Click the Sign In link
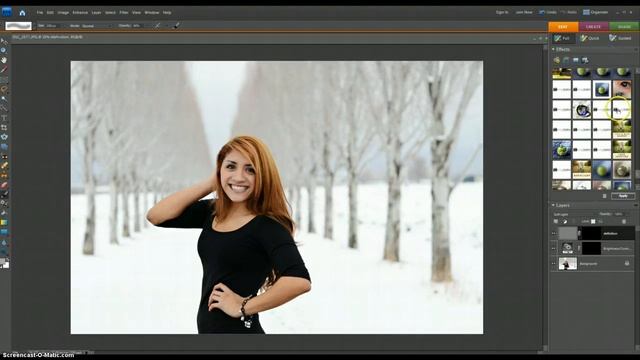This screenshot has width=640, height=360. click(502, 12)
